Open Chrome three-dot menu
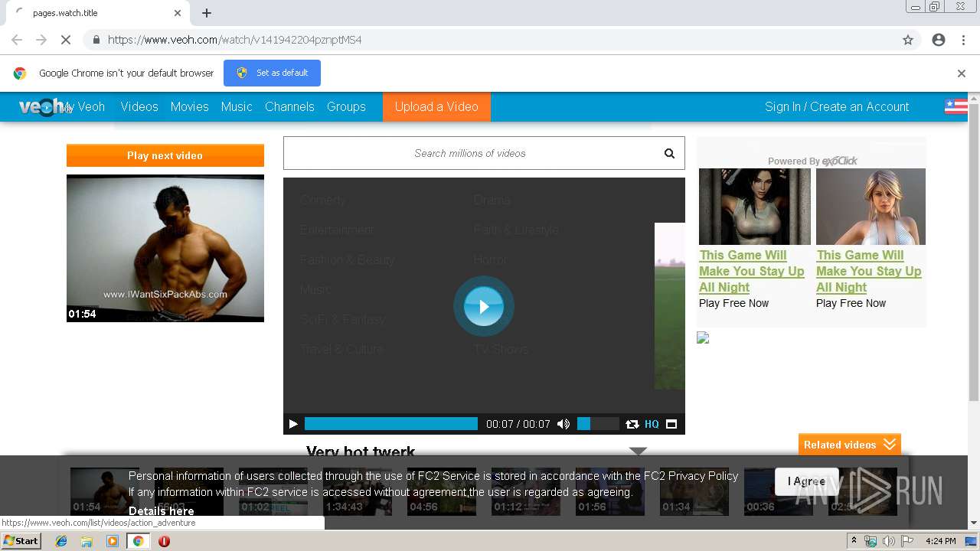 point(963,40)
